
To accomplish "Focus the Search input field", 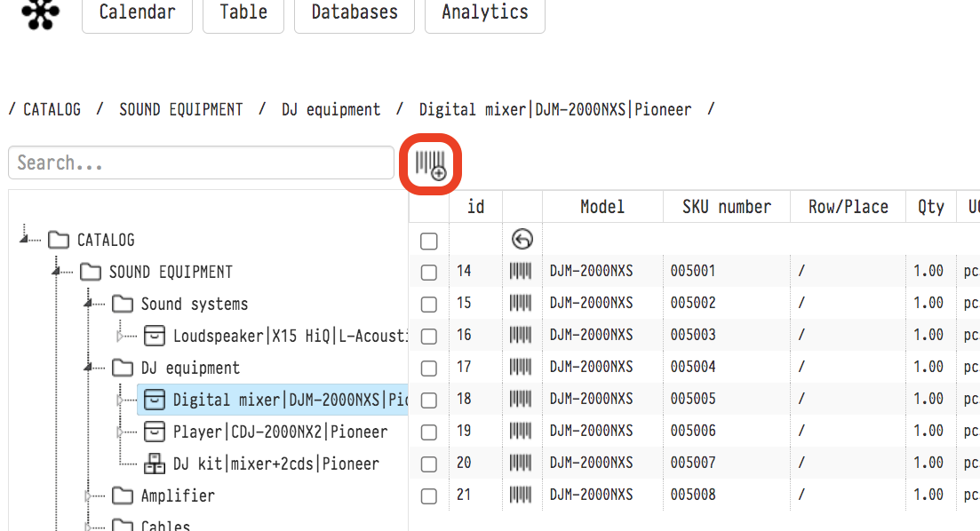I will [201, 162].
